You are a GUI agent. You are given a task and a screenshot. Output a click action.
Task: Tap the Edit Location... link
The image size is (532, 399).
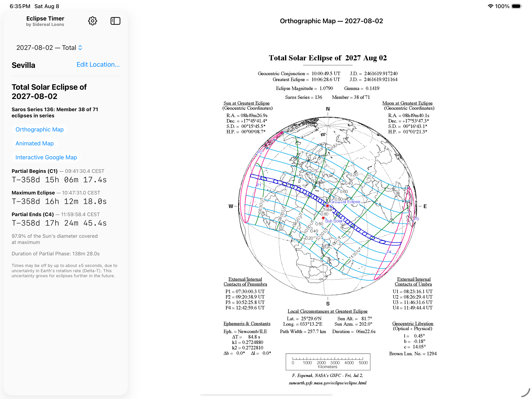click(98, 64)
